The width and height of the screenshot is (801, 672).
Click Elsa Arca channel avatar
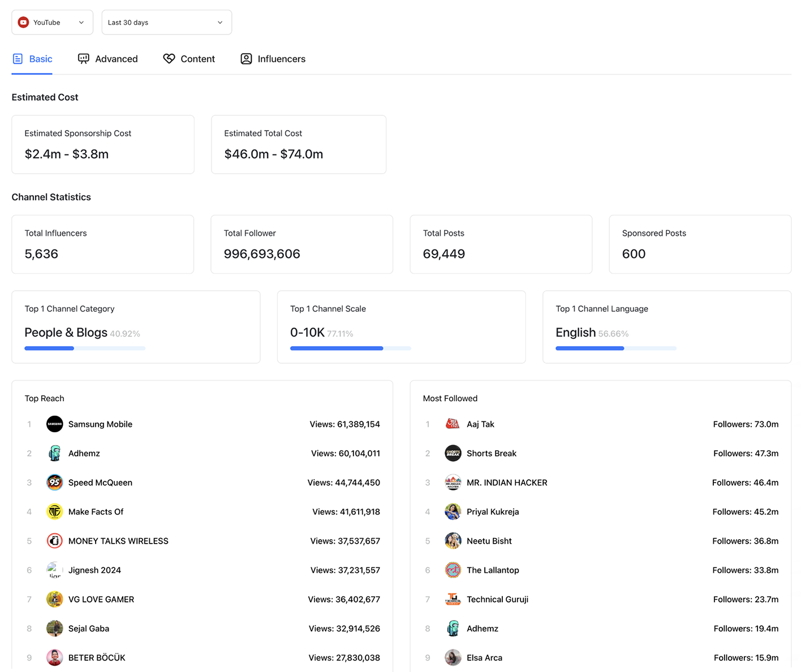pyautogui.click(x=453, y=658)
